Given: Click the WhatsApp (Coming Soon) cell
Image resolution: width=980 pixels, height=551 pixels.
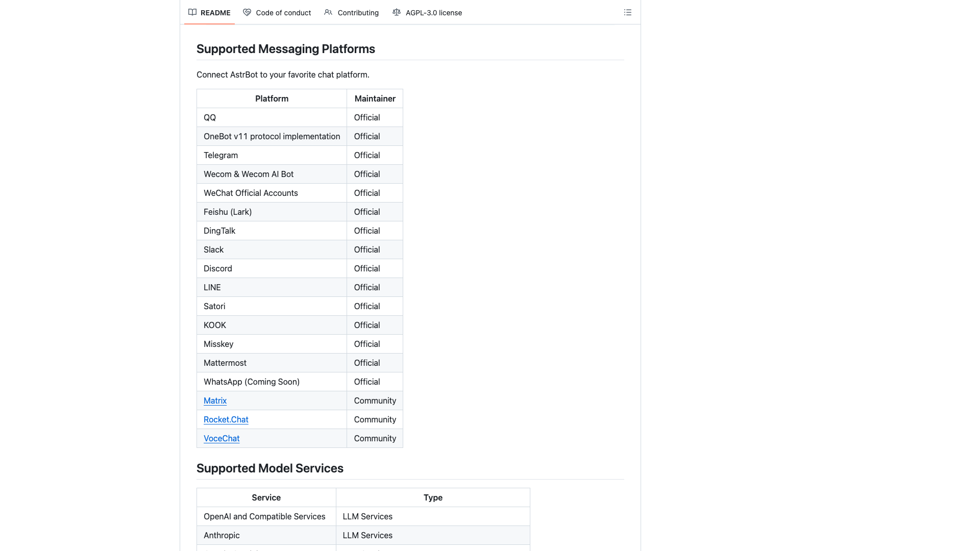Looking at the screenshot, I should pyautogui.click(x=272, y=382).
